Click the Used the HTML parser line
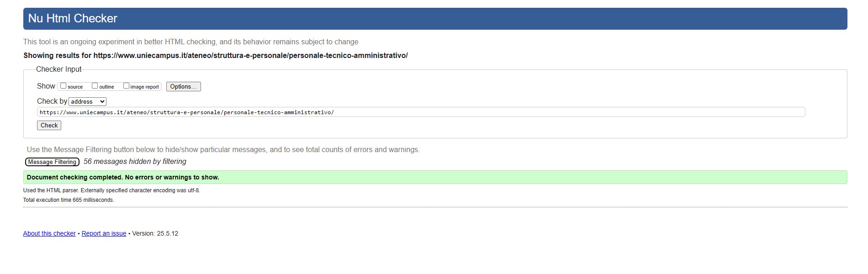 111,190
